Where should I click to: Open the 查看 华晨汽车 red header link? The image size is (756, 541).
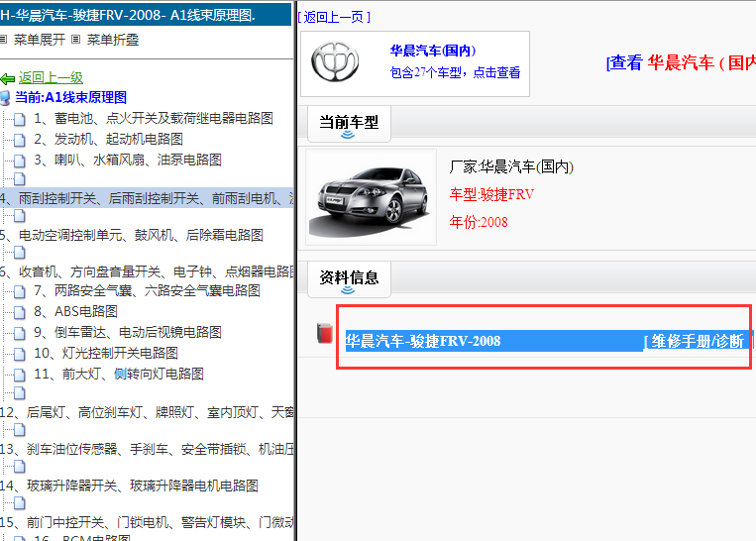(681, 62)
